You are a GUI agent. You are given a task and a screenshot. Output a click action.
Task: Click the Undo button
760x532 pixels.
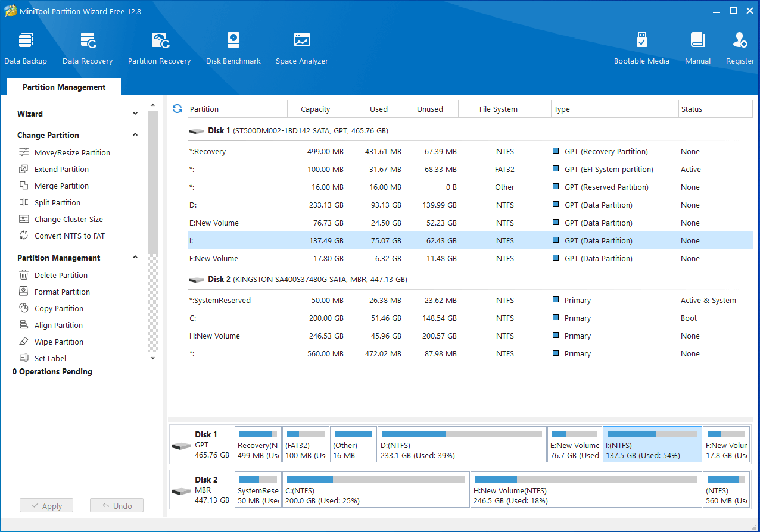117,506
